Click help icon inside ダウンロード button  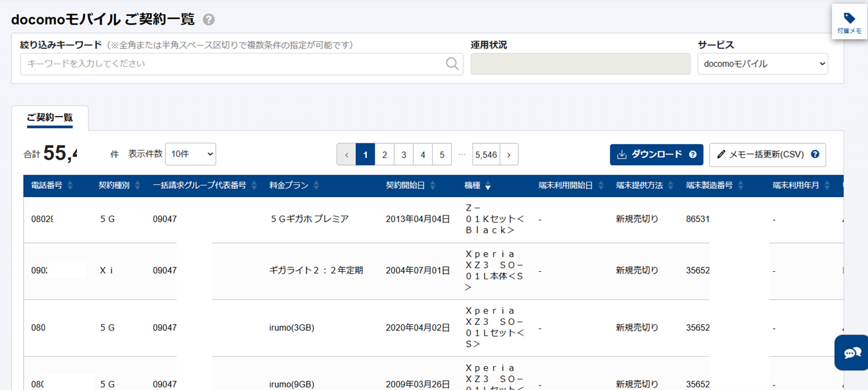tap(693, 155)
